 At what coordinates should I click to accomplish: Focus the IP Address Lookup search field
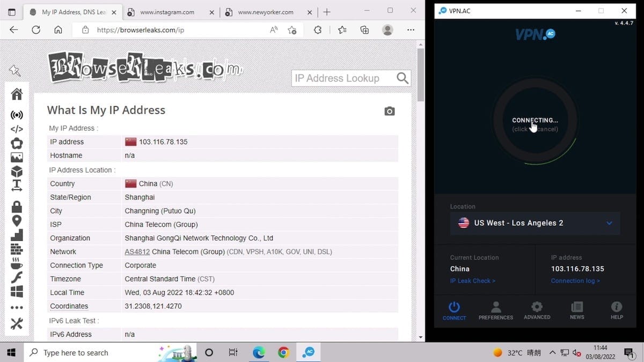pyautogui.click(x=345, y=78)
